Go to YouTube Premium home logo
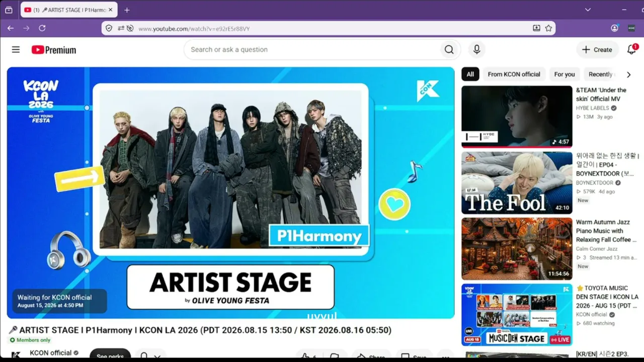 click(x=54, y=50)
